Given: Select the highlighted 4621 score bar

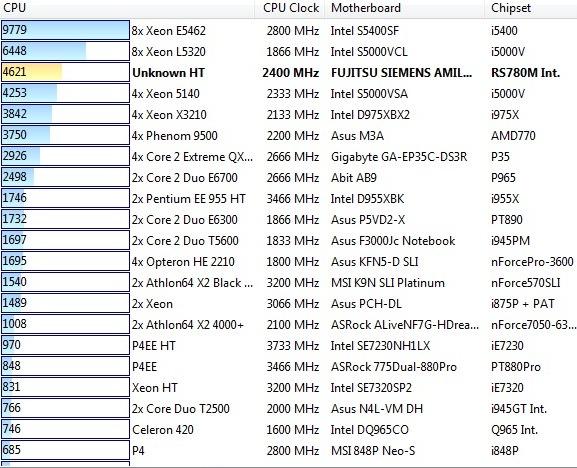Looking at the screenshot, I should coord(65,72).
